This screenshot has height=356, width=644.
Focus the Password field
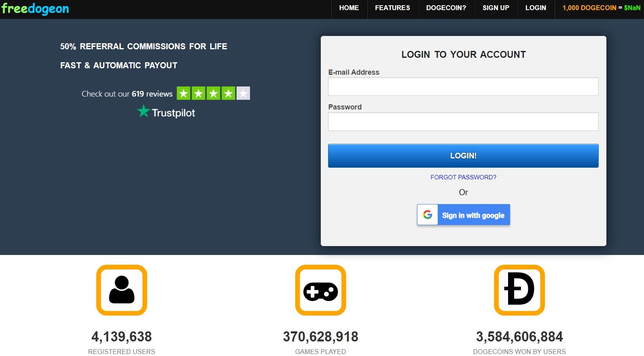click(463, 122)
